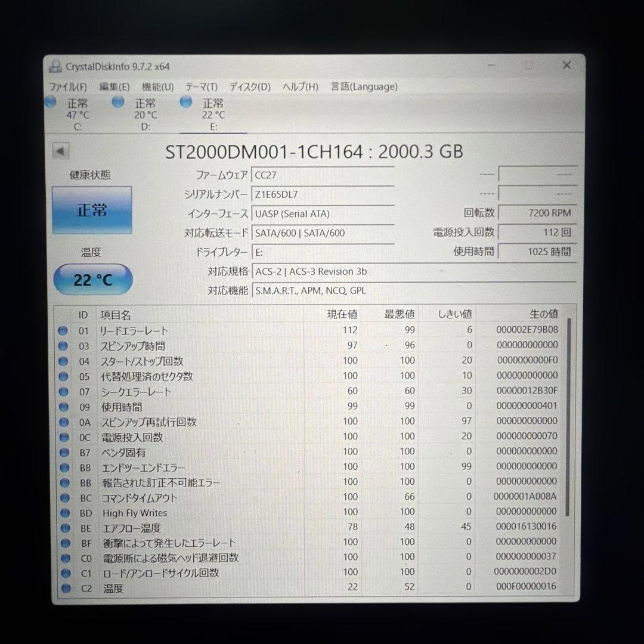This screenshot has height=644, width=644.
Task: Click the drive letter field E:
Action: [323, 252]
